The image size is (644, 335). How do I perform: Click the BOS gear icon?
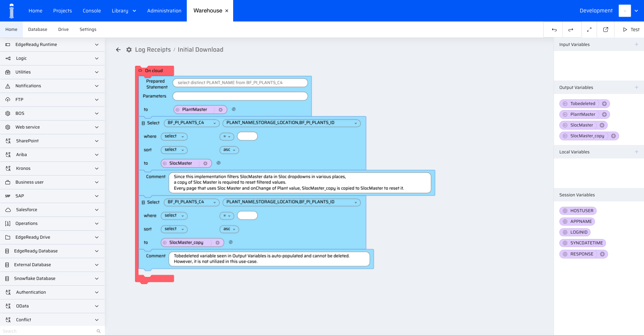[x=8, y=113]
